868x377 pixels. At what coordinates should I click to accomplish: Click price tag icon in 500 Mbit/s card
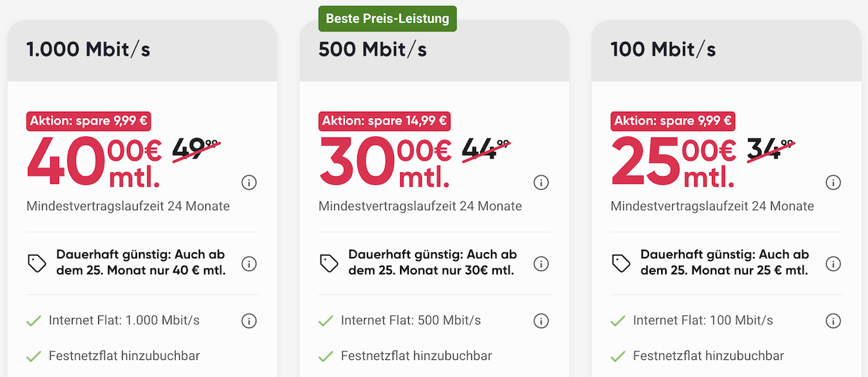coord(330,264)
